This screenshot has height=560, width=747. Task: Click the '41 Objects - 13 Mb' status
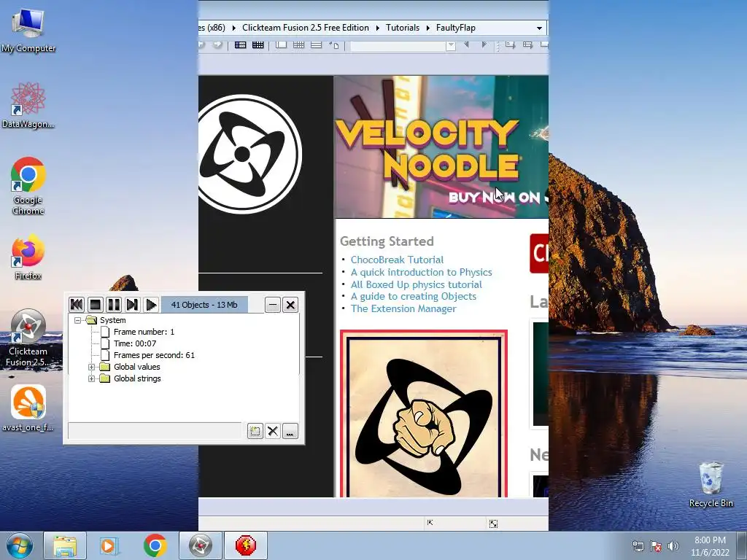(x=204, y=305)
